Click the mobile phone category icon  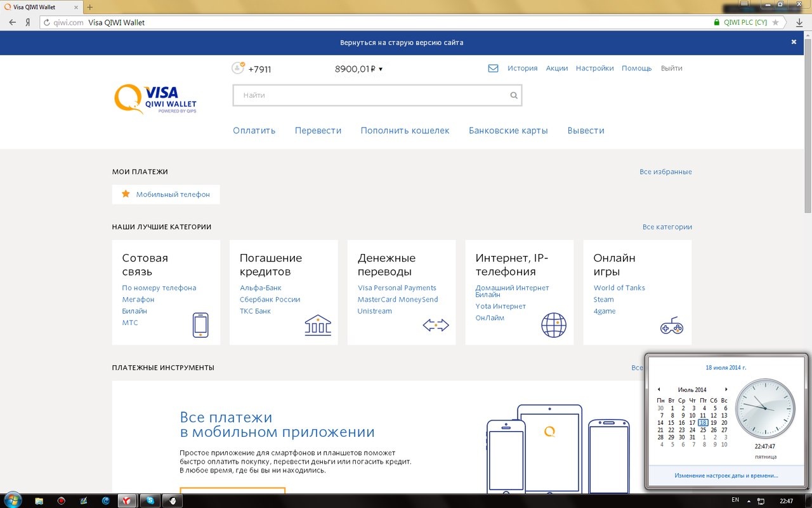coord(200,325)
